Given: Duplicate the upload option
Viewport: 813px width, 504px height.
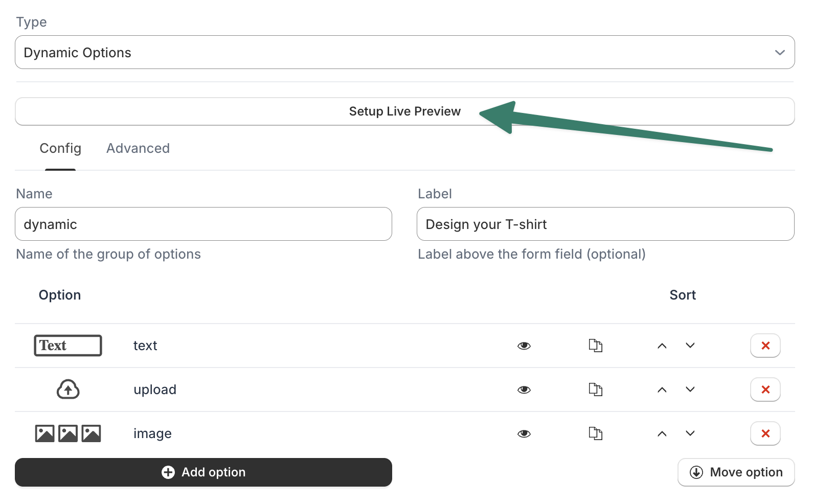Looking at the screenshot, I should (595, 390).
